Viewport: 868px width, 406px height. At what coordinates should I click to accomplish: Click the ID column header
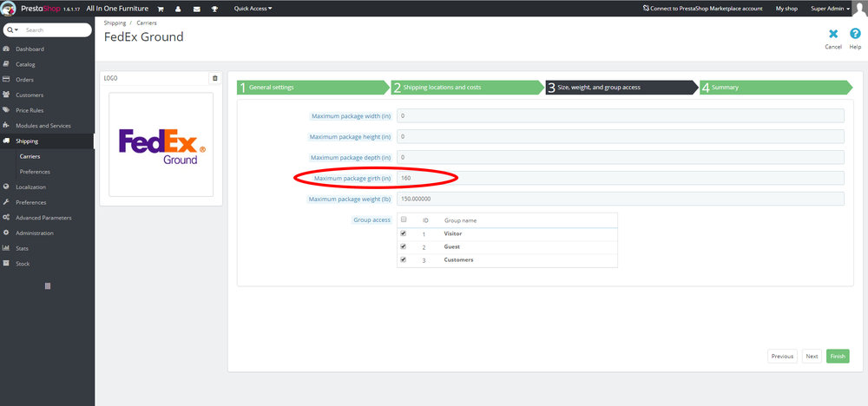tap(425, 220)
